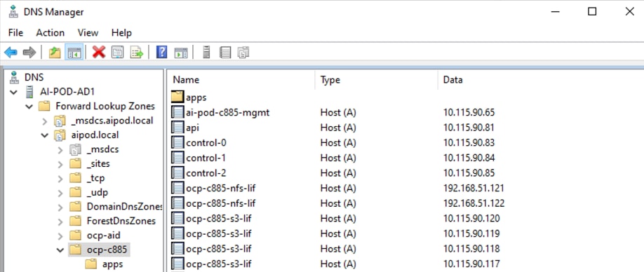The image size is (644, 272).
Task: Toggle the Show/Hide Action Pane icon
Action: coord(181,53)
